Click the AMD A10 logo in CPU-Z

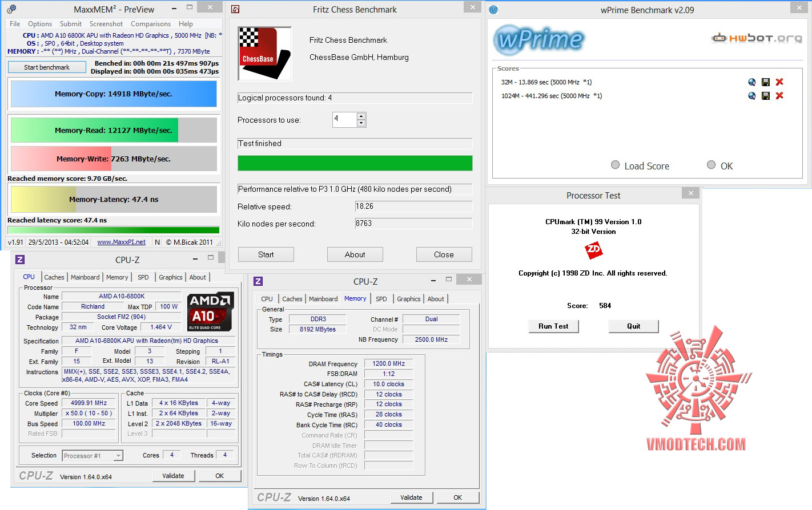(x=210, y=311)
